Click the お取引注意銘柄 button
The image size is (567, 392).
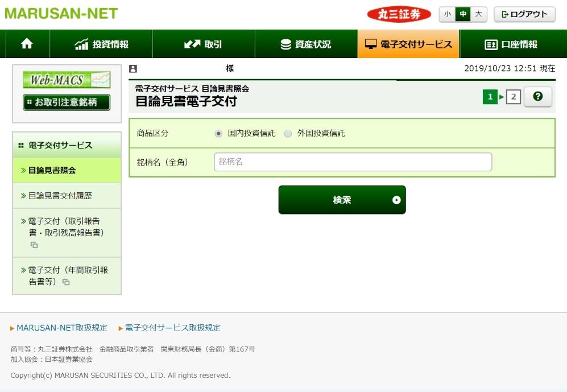(67, 102)
